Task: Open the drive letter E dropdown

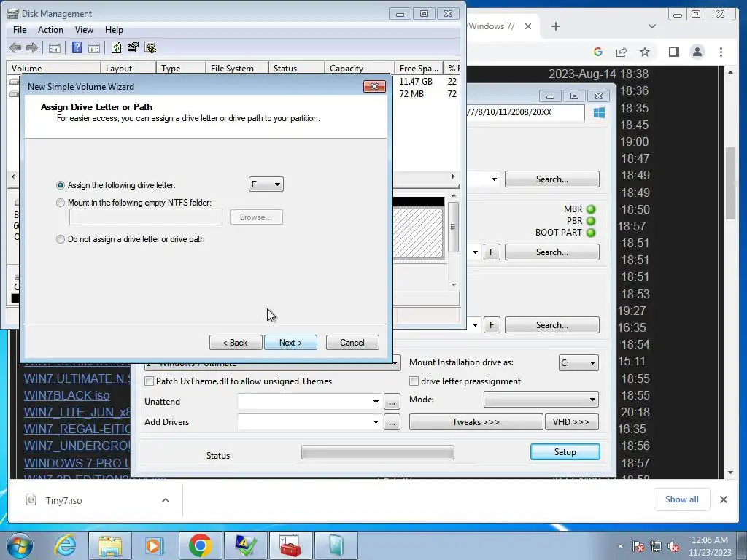Action: tap(266, 184)
